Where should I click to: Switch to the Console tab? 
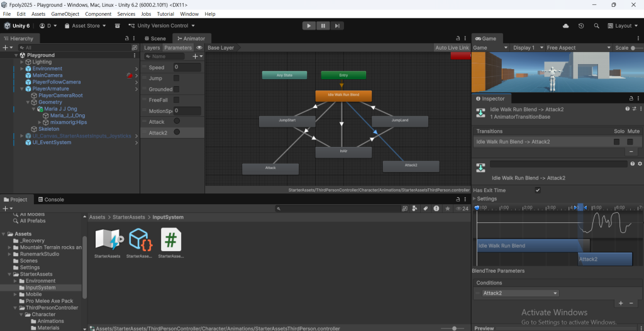coord(50,200)
